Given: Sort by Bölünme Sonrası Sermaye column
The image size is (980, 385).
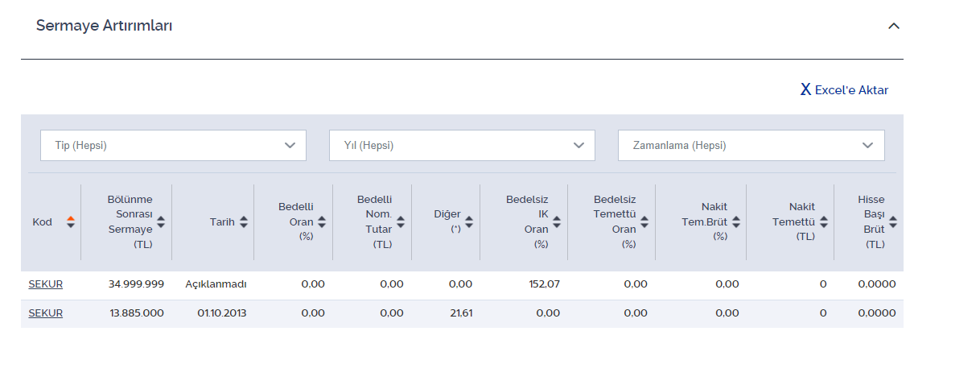Looking at the screenshot, I should tap(161, 222).
